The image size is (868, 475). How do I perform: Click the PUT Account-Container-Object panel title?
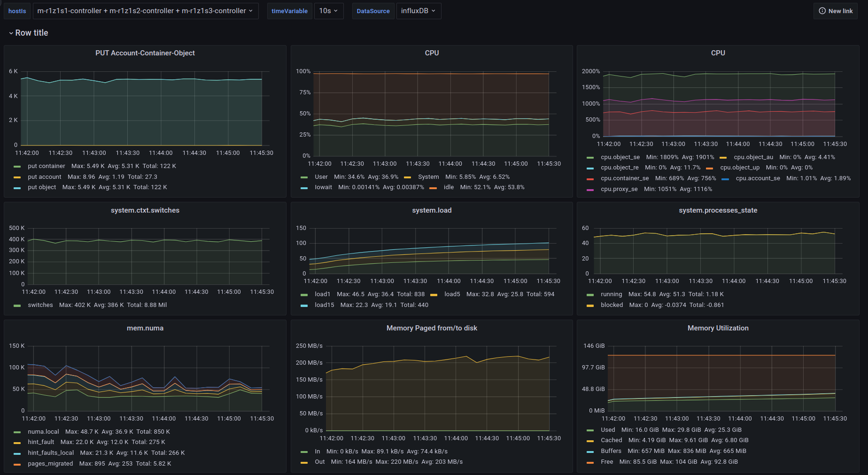(145, 53)
